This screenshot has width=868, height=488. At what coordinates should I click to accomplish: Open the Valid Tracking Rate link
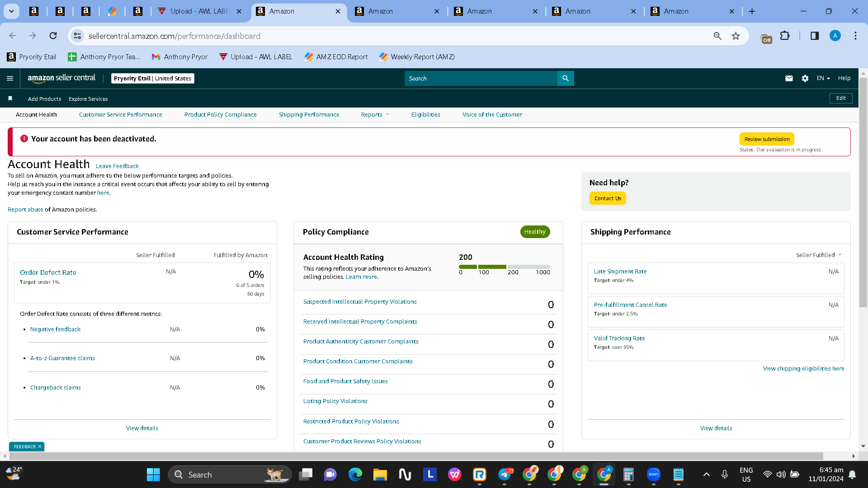tap(619, 338)
